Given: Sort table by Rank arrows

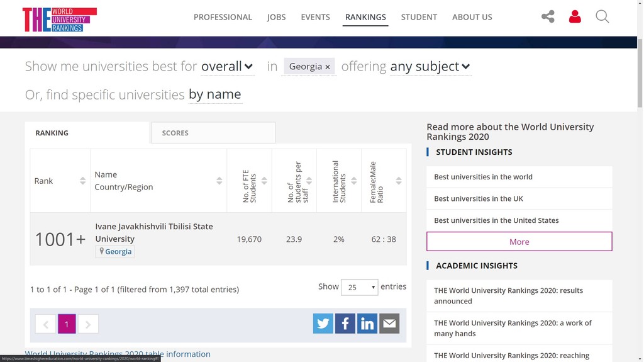Looking at the screenshot, I should 82,181.
